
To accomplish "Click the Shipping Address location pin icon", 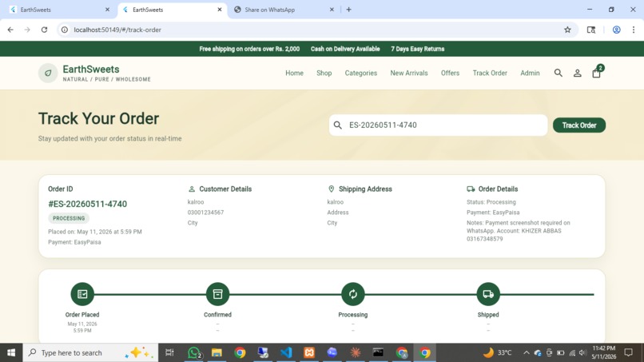I will tap(331, 189).
